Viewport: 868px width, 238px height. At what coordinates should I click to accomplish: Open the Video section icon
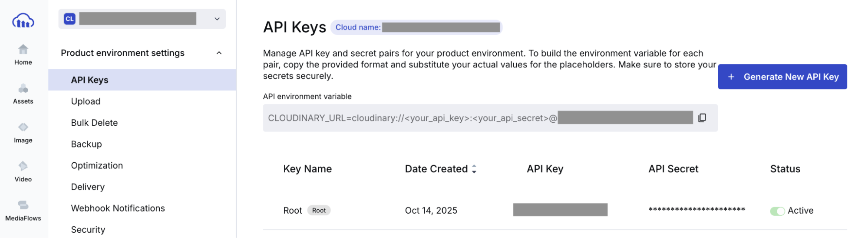[x=23, y=166]
